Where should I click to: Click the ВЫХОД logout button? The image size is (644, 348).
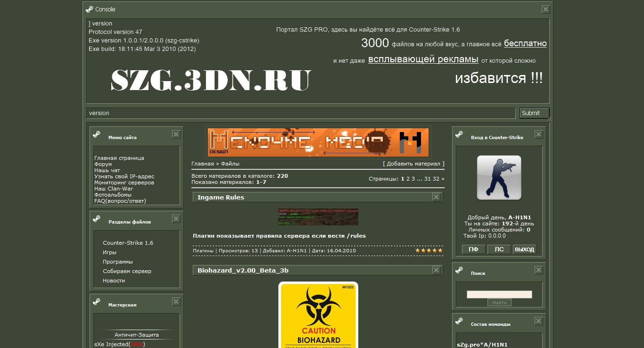click(x=524, y=249)
